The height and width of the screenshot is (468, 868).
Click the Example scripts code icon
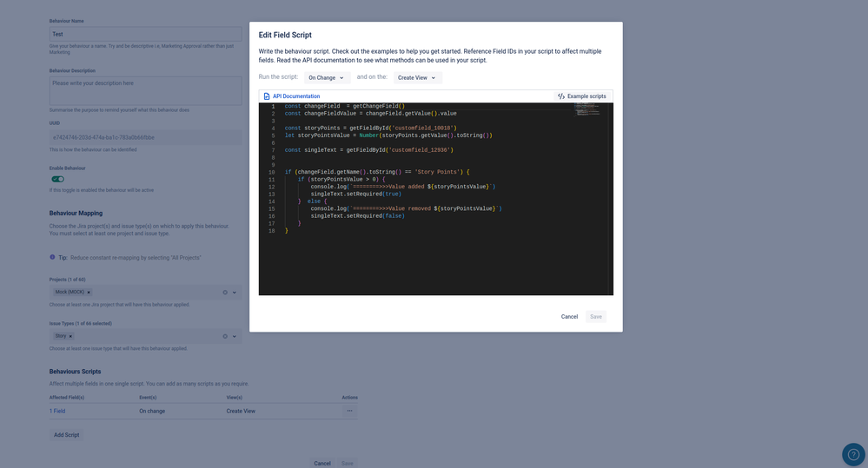(561, 96)
